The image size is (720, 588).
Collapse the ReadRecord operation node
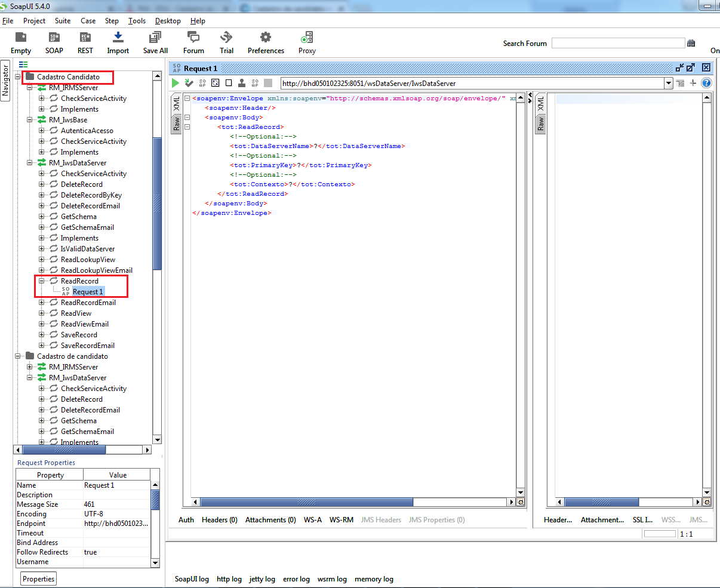tap(42, 281)
